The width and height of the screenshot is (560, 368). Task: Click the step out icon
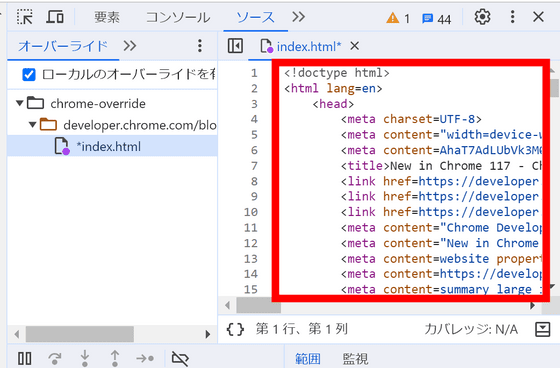pos(115,358)
